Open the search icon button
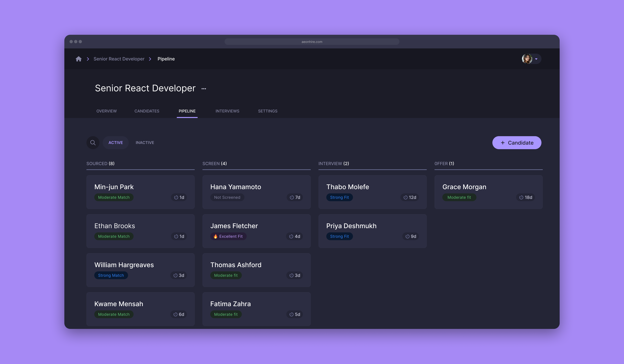This screenshot has width=624, height=364. tap(93, 143)
